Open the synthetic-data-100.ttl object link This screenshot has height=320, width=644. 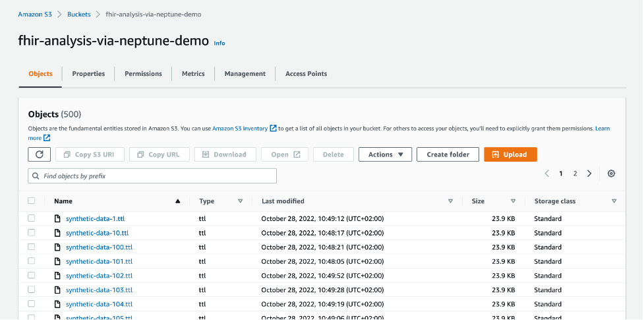[x=99, y=247]
